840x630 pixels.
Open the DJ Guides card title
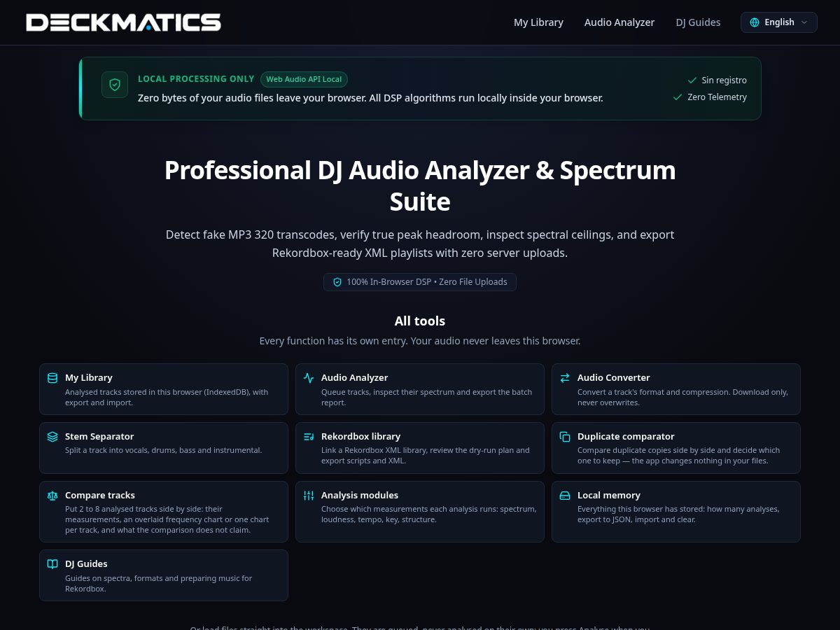[x=86, y=563]
